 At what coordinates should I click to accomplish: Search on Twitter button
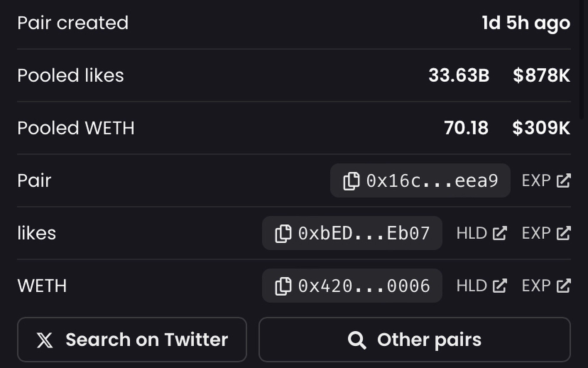point(132,339)
